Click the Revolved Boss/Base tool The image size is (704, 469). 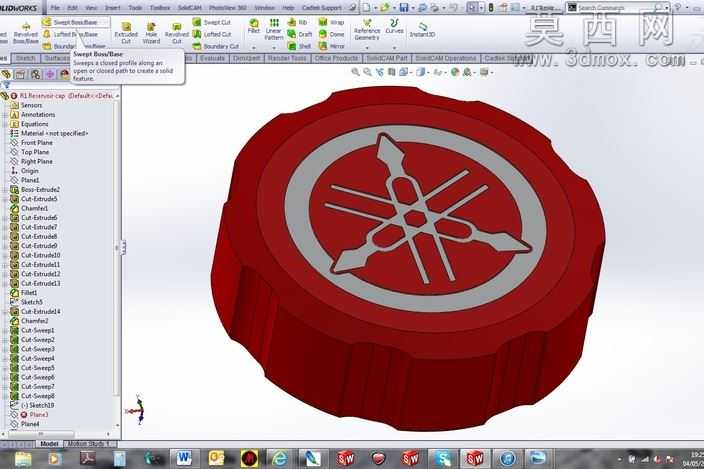pos(26,34)
